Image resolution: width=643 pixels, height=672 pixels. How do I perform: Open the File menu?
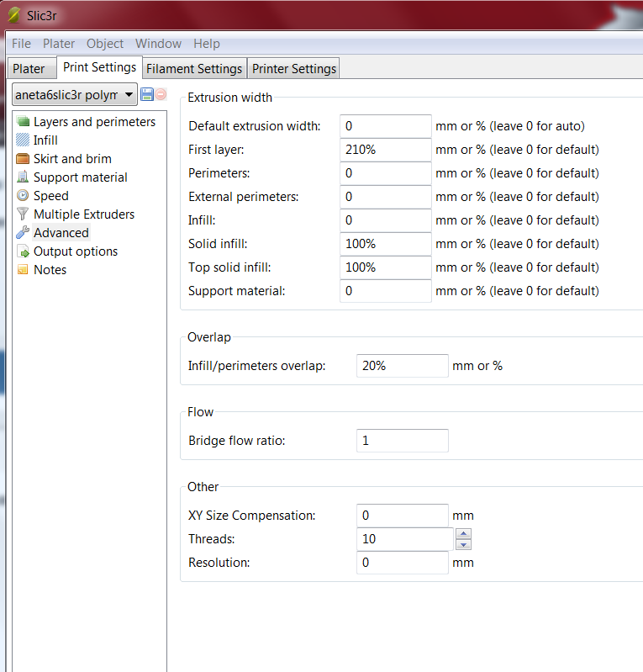[21, 44]
